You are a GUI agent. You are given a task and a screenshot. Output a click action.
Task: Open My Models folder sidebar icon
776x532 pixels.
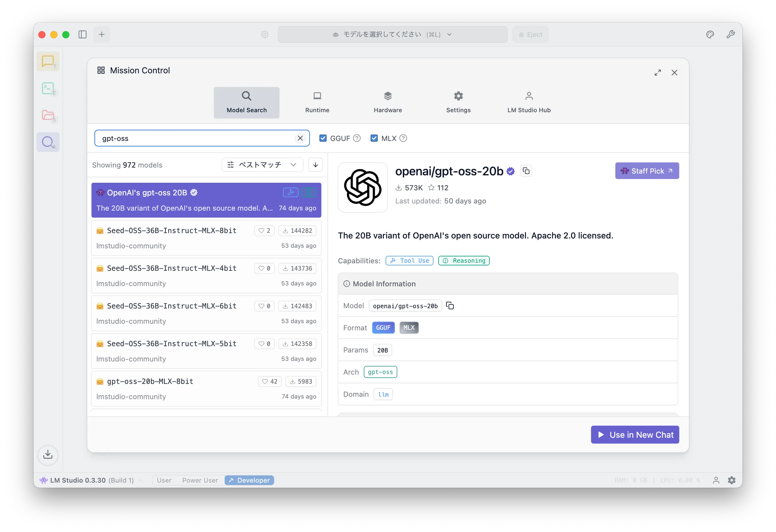(48, 115)
